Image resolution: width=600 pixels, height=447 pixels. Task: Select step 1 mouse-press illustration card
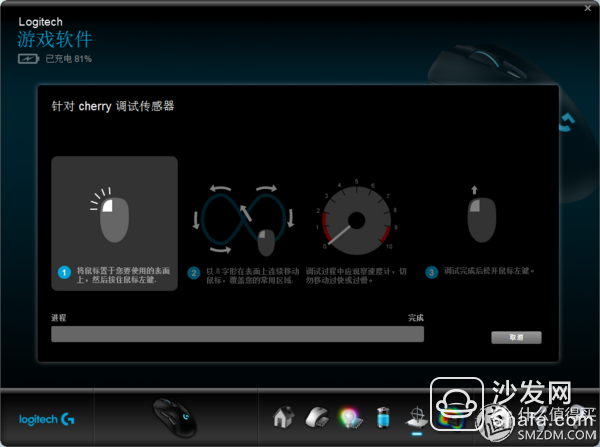point(114,223)
